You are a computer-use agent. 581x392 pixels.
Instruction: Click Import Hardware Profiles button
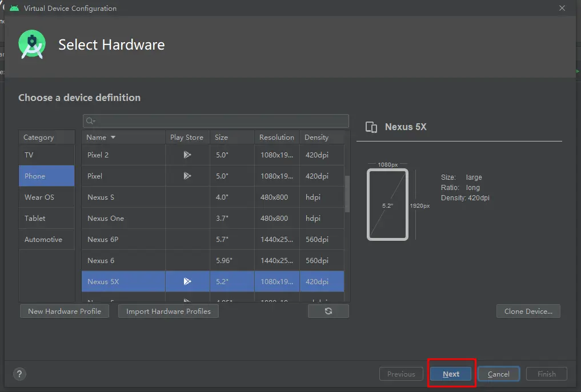coord(168,312)
